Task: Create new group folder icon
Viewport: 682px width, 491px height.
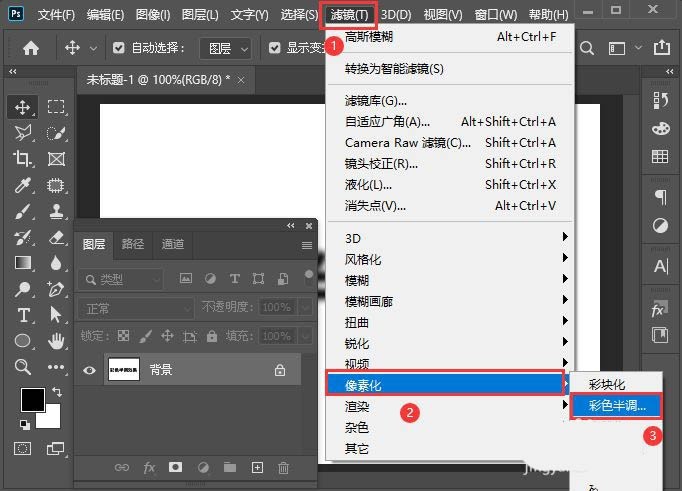Action: 230,468
